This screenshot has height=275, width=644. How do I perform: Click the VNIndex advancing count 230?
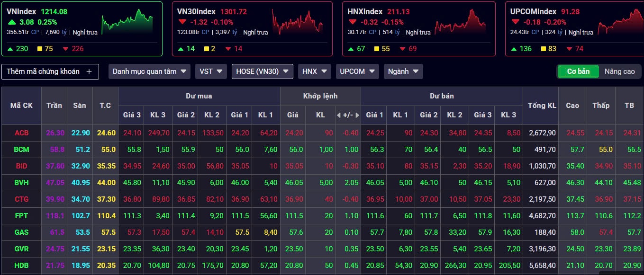[22, 49]
